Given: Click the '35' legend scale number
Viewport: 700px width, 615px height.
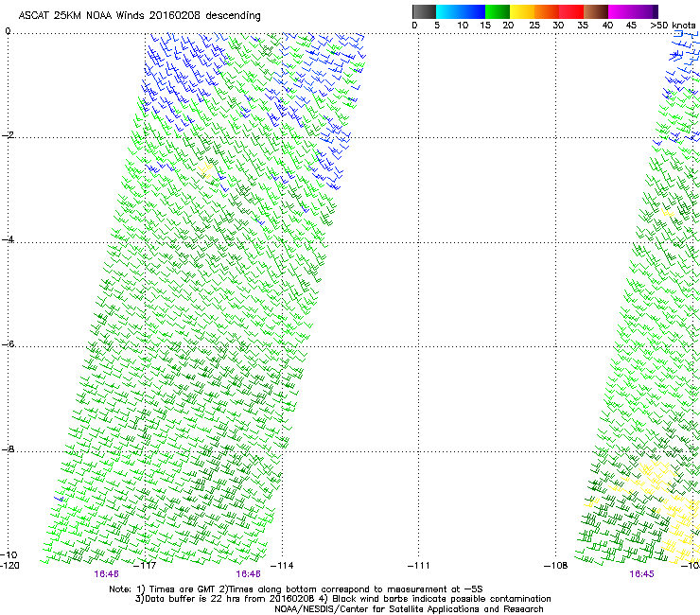Looking at the screenshot, I should (583, 26).
